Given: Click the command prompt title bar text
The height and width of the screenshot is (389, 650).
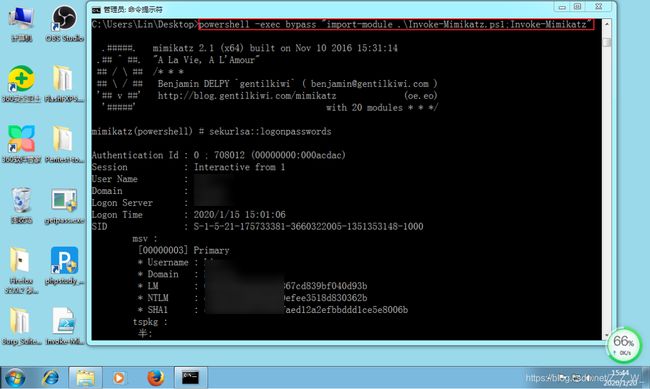Looking at the screenshot, I should [x=133, y=9].
